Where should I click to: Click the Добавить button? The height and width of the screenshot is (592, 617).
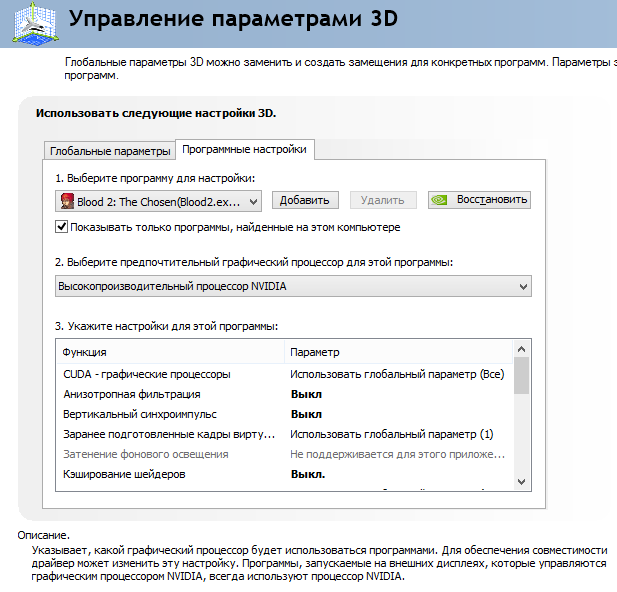(x=305, y=200)
